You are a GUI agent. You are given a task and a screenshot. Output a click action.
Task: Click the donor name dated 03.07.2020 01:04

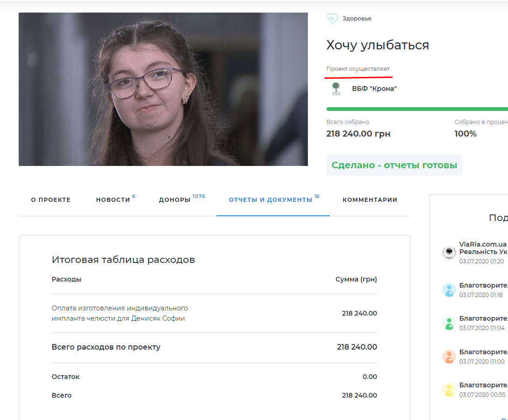(483, 318)
